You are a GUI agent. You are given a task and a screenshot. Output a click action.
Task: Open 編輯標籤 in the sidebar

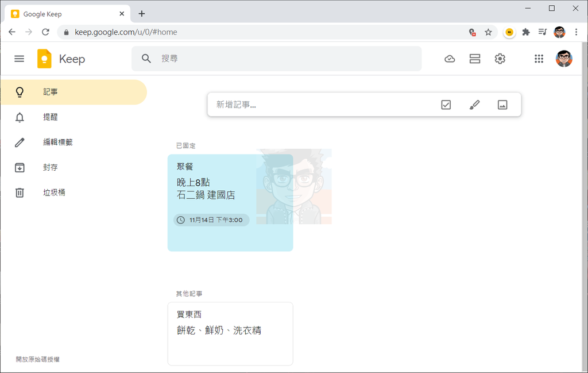(x=73, y=142)
